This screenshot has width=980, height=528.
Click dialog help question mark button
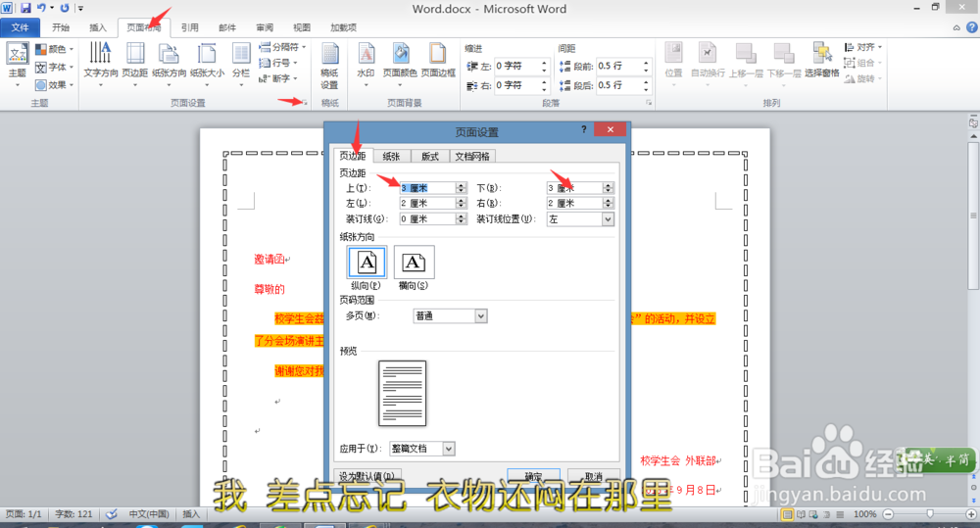pos(584,129)
